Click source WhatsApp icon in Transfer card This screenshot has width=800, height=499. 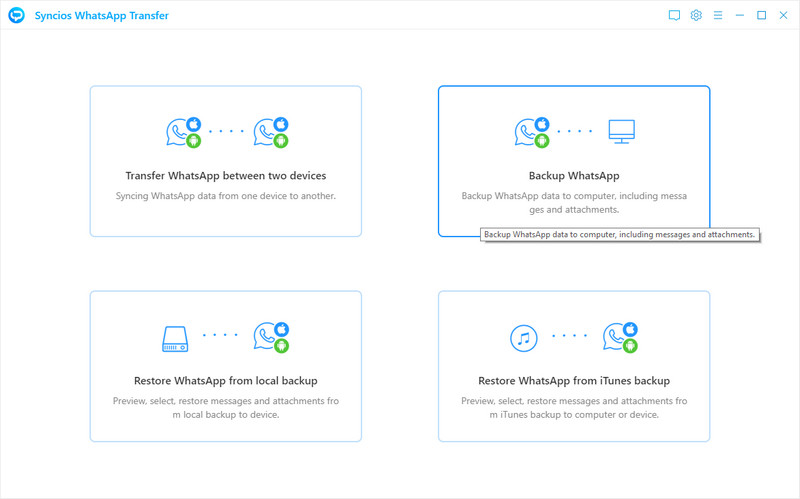183,132
